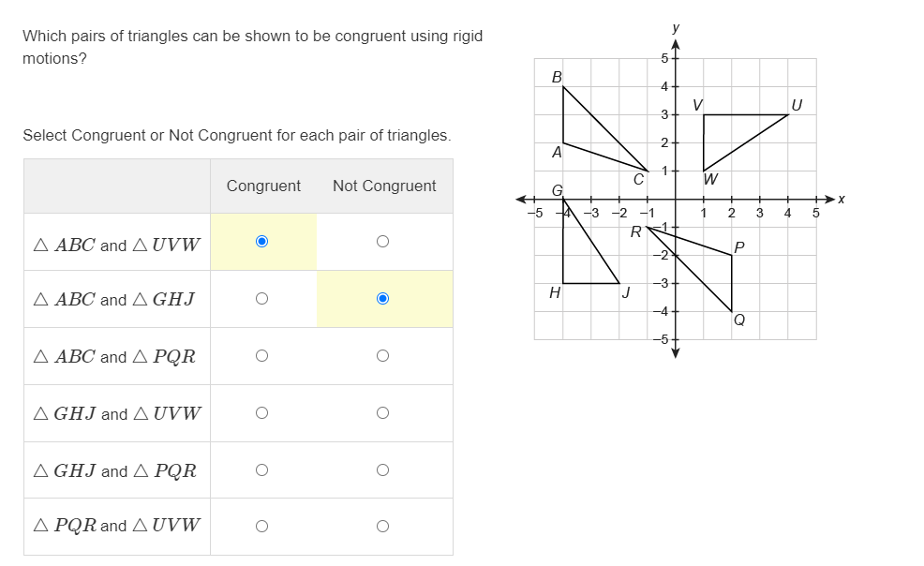The image size is (924, 566).
Task: Select Not Congruent for triangles GHJ and PQR
Action: [382, 469]
